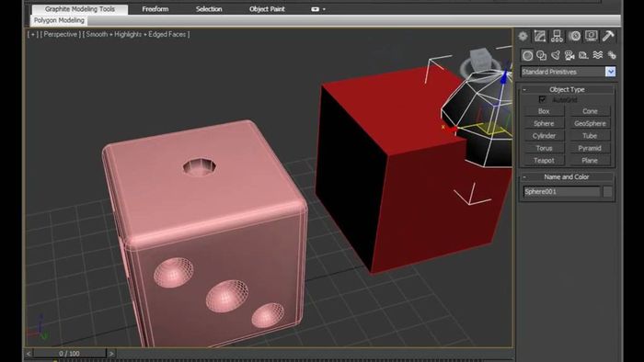This screenshot has height=362, width=644.
Task: Open the Display command panel tab
Action: click(592, 36)
